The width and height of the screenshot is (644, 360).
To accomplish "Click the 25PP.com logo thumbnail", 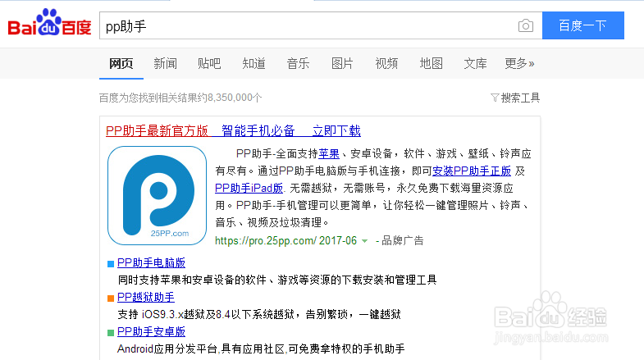I will (157, 195).
